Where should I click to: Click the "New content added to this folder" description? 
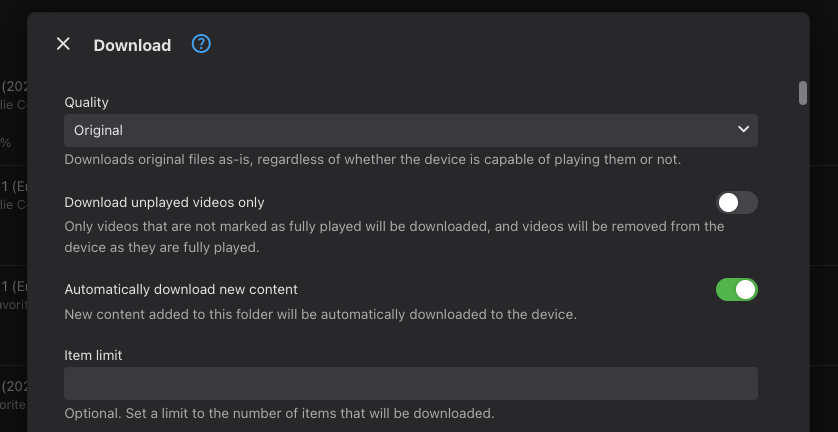[x=320, y=314]
